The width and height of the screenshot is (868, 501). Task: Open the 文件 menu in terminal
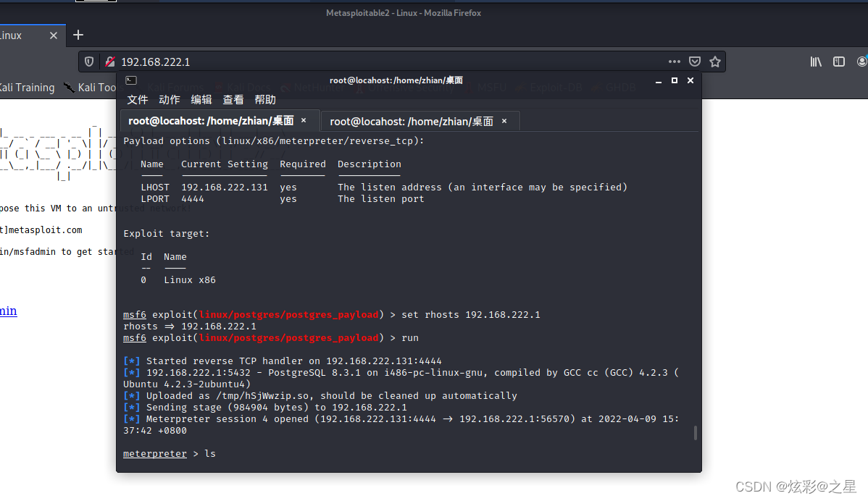click(x=137, y=99)
